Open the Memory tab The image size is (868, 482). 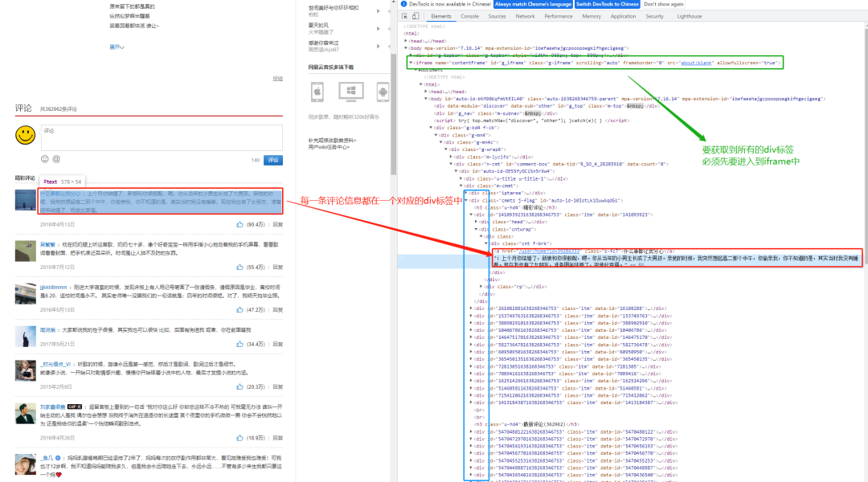592,16
